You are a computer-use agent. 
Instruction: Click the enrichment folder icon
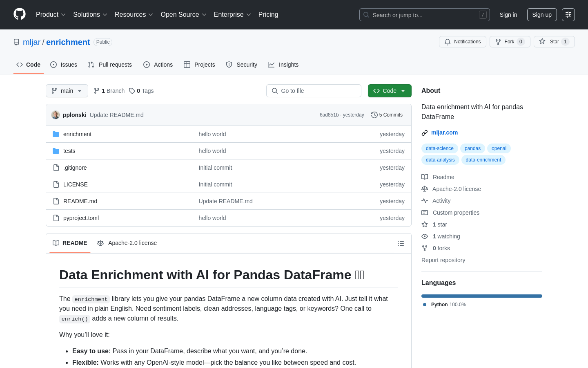tap(56, 134)
